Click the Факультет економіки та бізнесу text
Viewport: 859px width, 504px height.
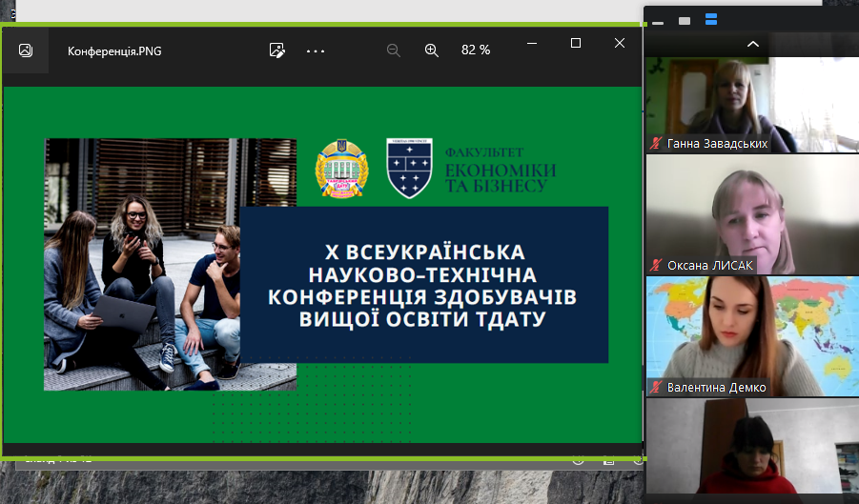pyautogui.click(x=500, y=171)
